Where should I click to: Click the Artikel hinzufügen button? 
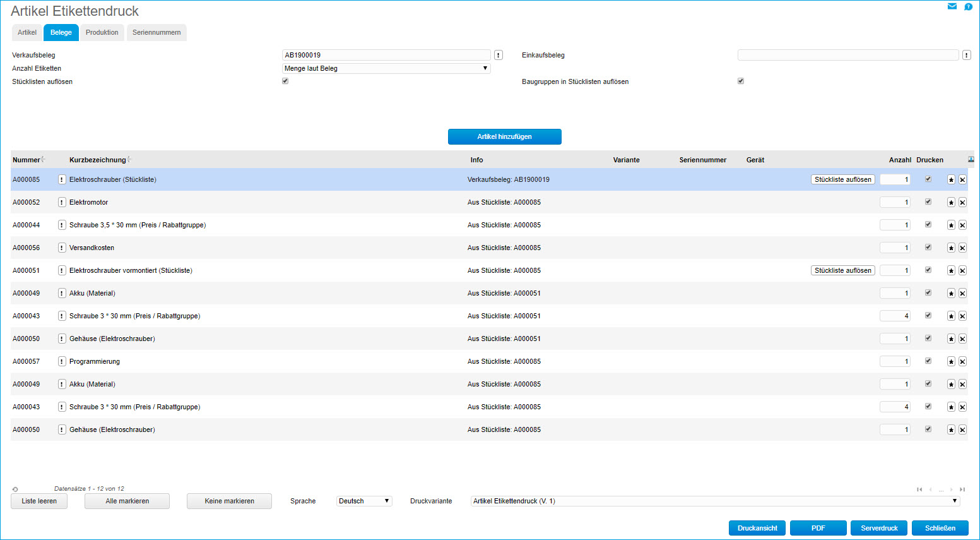505,136
